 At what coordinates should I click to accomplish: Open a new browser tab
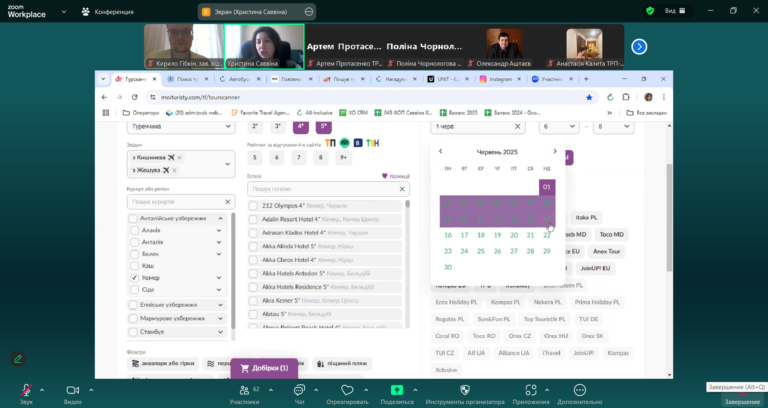click(x=586, y=79)
